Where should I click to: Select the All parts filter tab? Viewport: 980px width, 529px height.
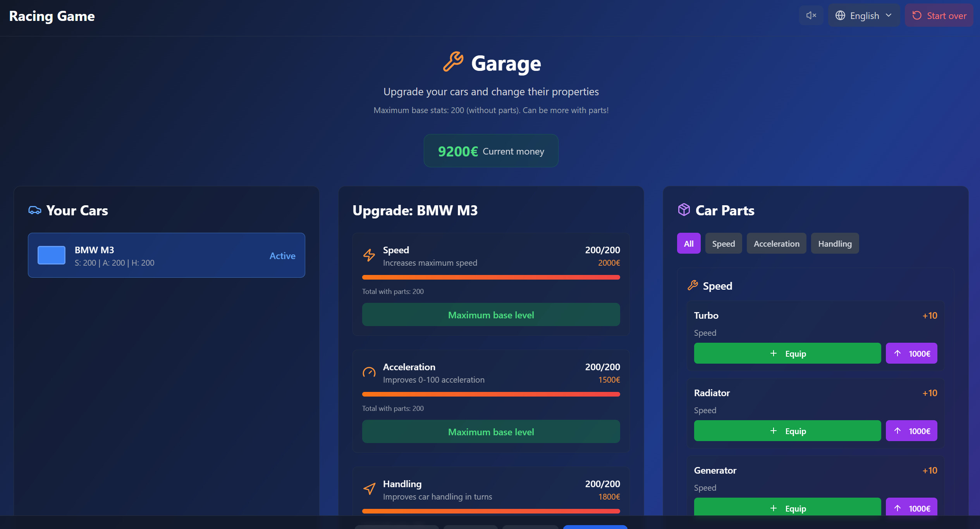click(688, 244)
